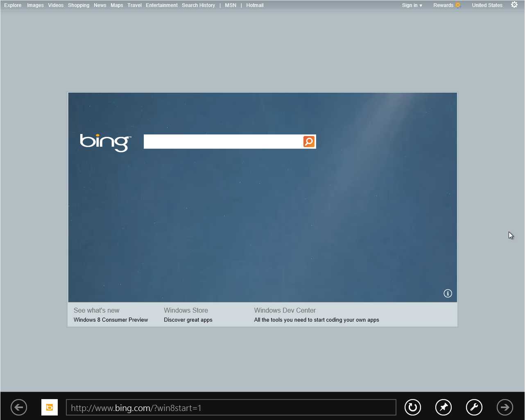The width and height of the screenshot is (525, 420).
Task: Open the MSN link
Action: tap(231, 5)
